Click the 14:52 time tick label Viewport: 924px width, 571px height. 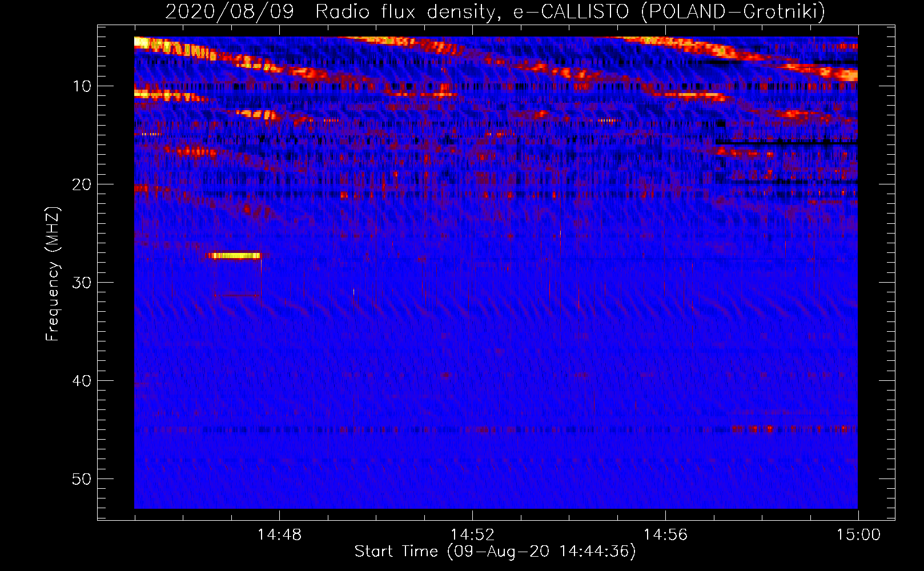pyautogui.click(x=472, y=535)
